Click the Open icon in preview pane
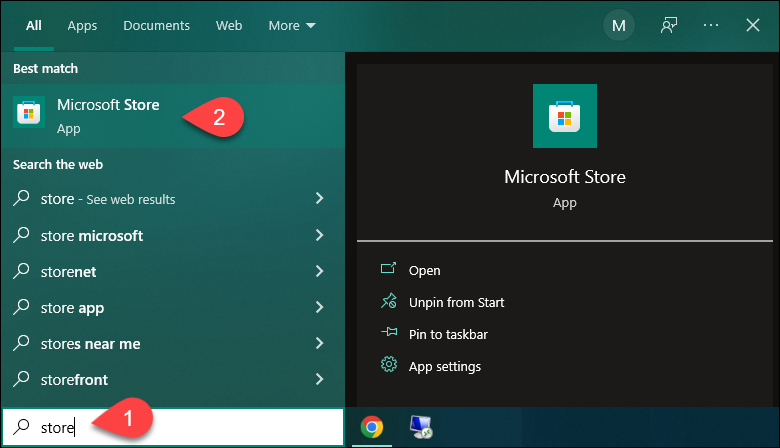The width and height of the screenshot is (780, 448). (x=389, y=269)
